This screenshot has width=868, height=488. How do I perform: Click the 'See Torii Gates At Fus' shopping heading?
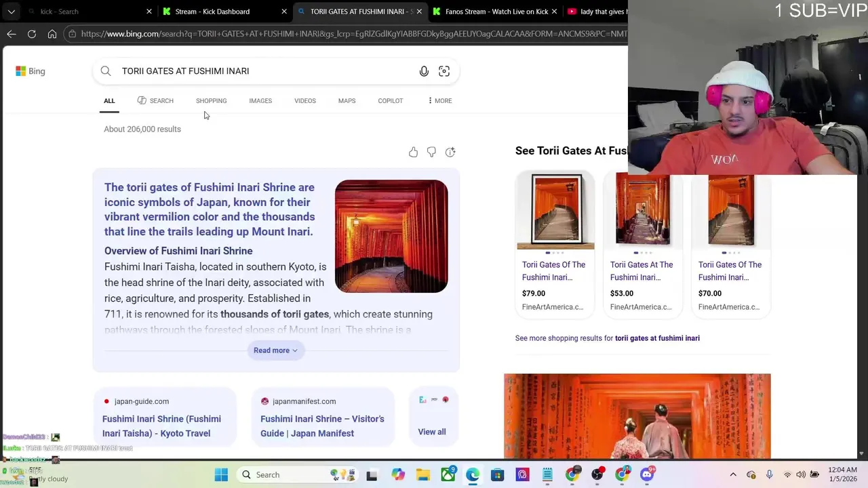pos(571,150)
